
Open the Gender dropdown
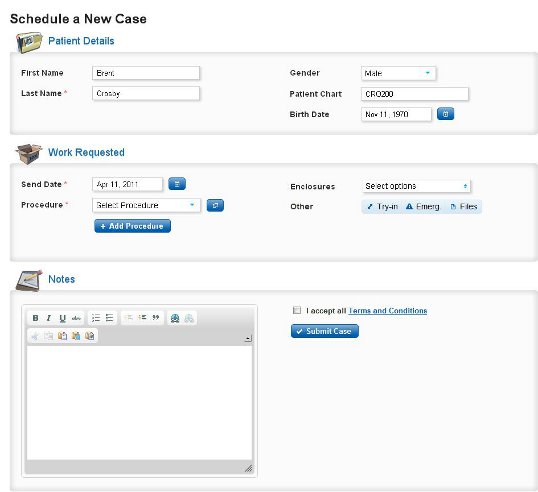point(398,73)
